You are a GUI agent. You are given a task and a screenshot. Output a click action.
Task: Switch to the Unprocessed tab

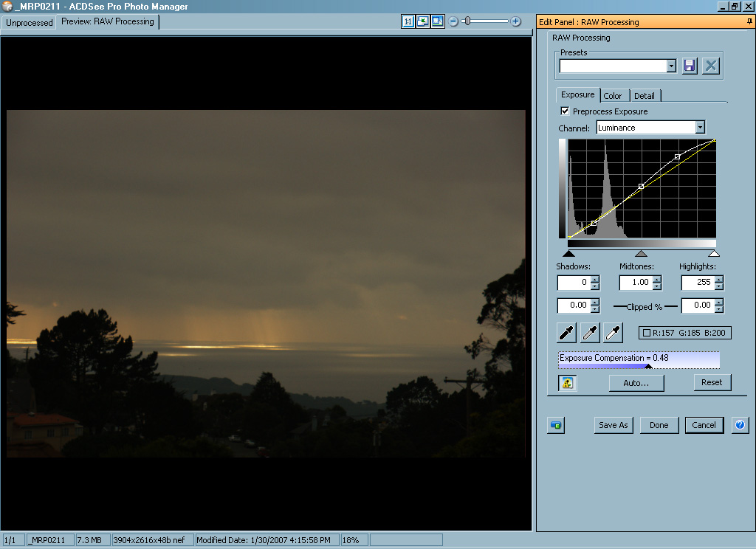pyautogui.click(x=30, y=23)
